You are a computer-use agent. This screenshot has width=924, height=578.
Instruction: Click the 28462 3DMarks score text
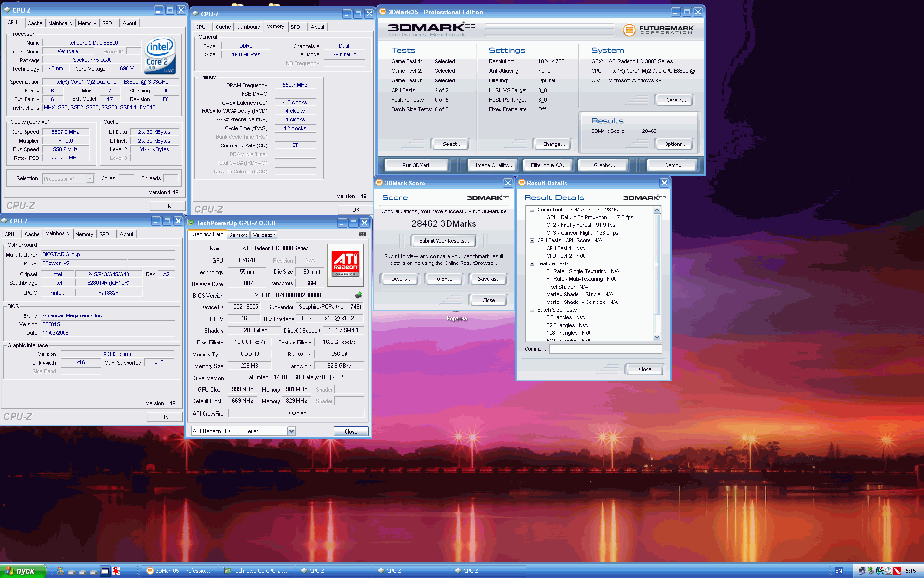coord(444,224)
